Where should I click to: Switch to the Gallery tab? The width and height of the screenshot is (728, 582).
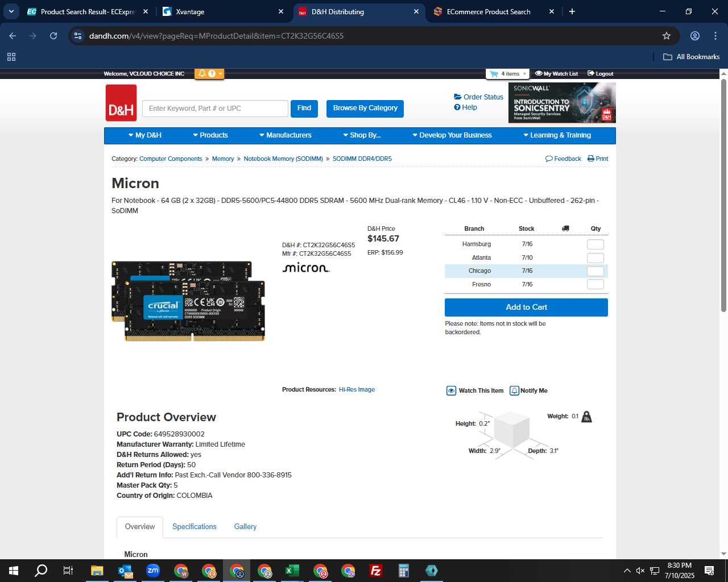point(245,527)
